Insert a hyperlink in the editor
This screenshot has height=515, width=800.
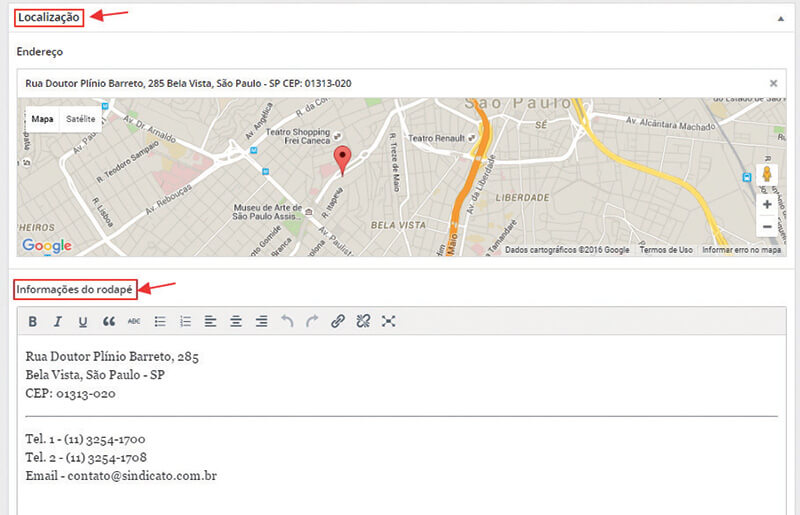tap(338, 321)
